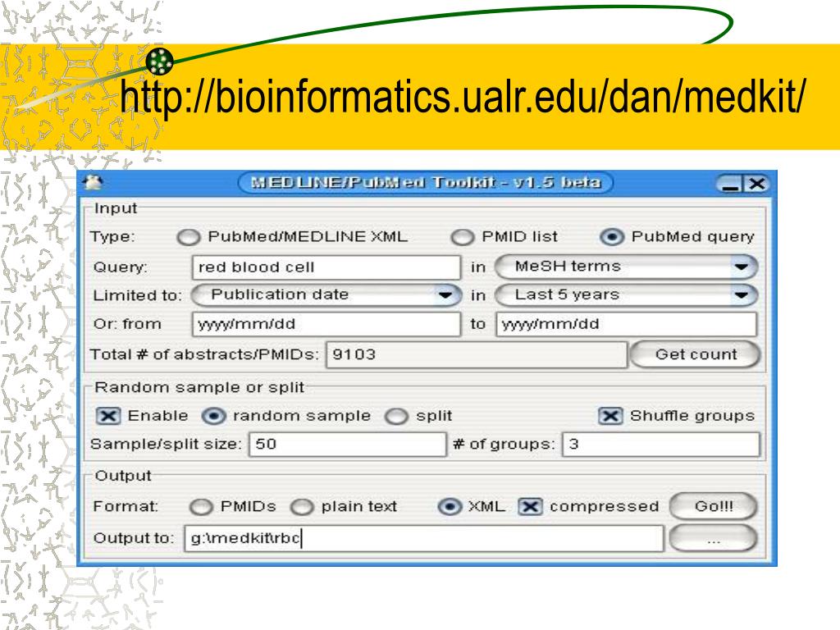Screen dimensions: 840x630
Task: Minimize the MEDLINE/PubMed Toolkit window
Action: [x=730, y=185]
